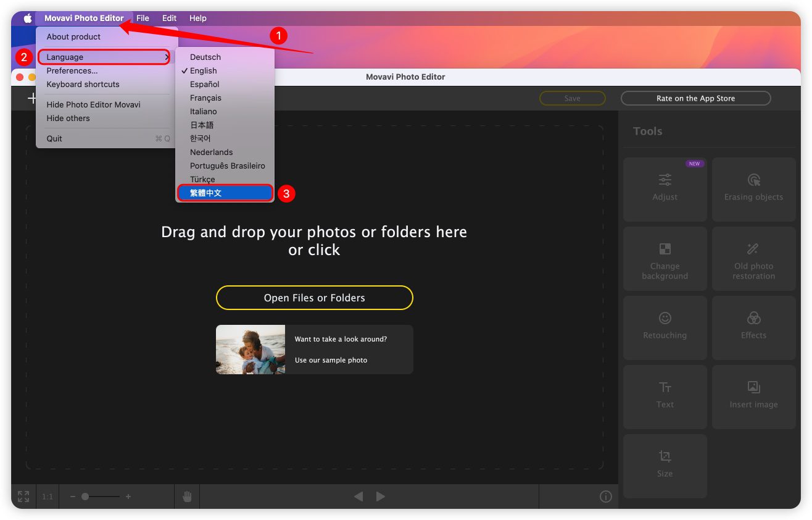Activate the hand pan tool
Viewport: 812px width, 520px height.
[x=187, y=497]
